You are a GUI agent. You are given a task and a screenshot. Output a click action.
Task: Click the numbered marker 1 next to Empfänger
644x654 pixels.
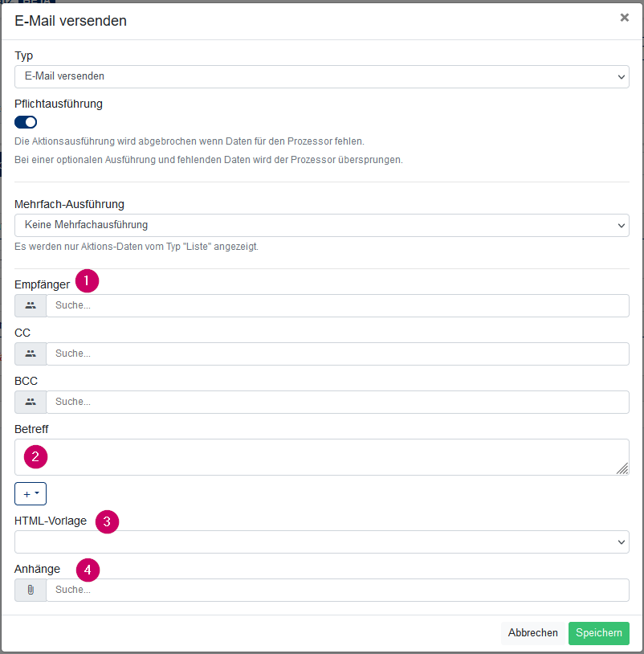point(87,280)
